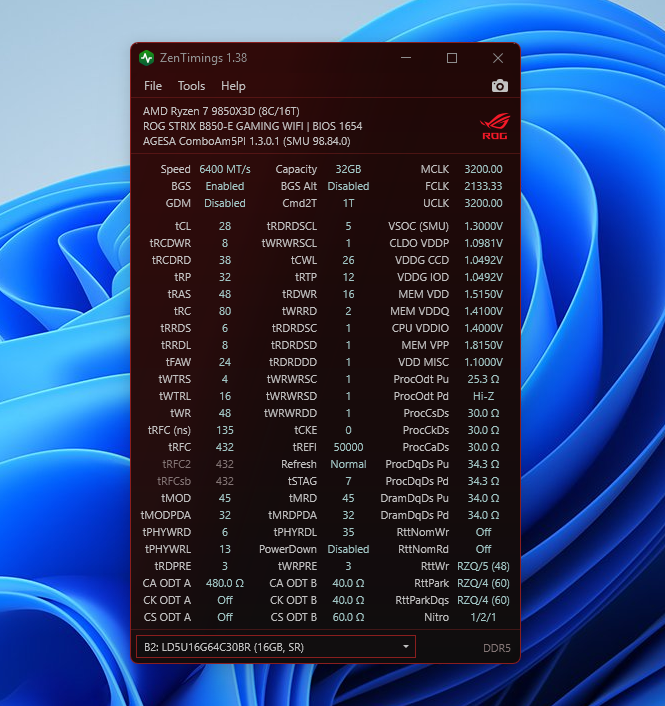The height and width of the screenshot is (706, 665).
Task: Open the Tools menu
Action: tap(191, 86)
